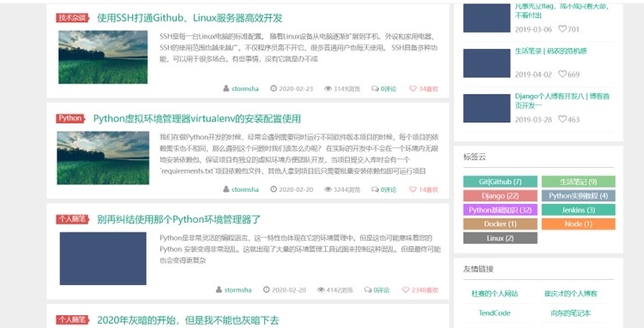644x328 pixels.
Task: Select the orange Node (1) tag
Action: [x=578, y=224]
